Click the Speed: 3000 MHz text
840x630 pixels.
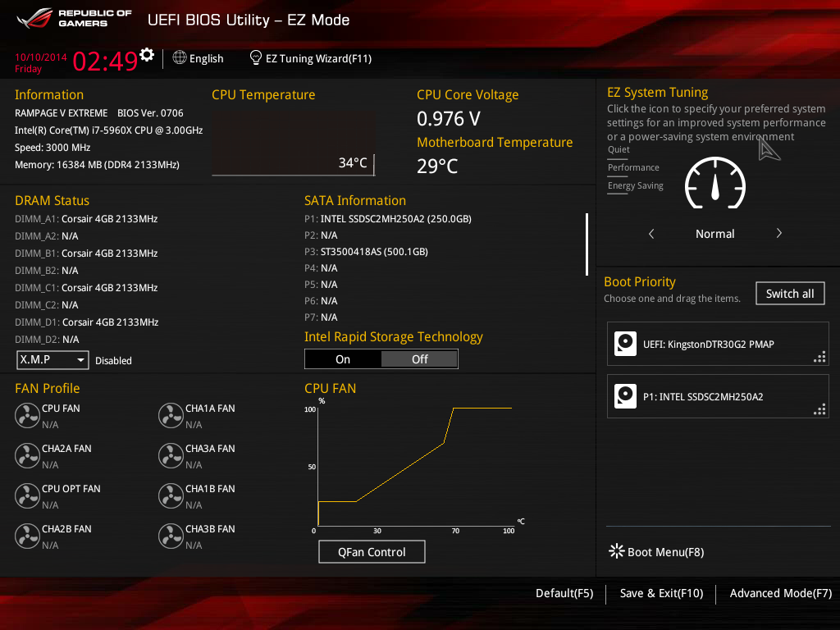click(52, 148)
